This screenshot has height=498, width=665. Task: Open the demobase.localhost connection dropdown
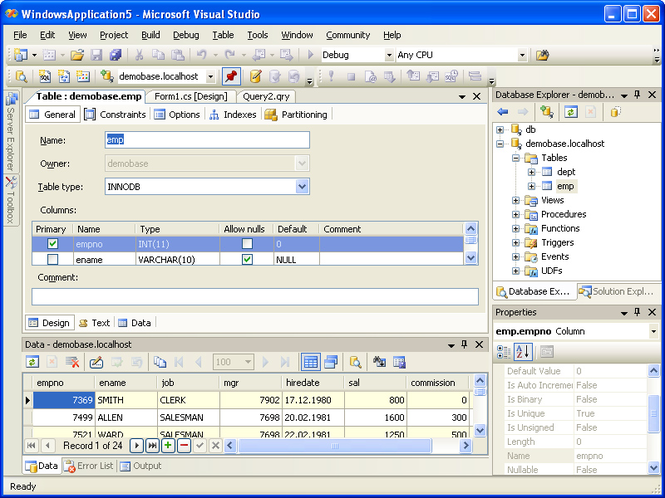(x=210, y=77)
